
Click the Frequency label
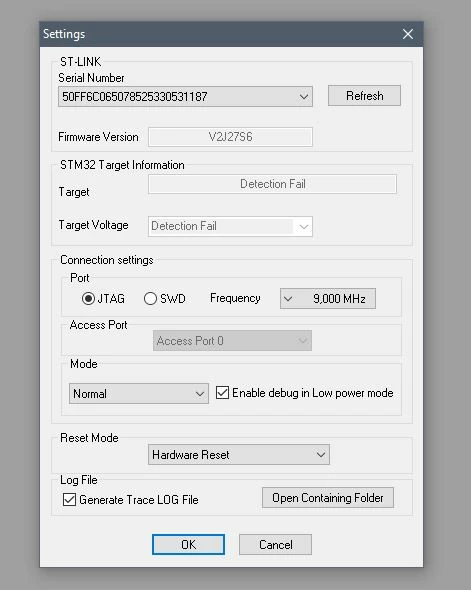(x=235, y=298)
